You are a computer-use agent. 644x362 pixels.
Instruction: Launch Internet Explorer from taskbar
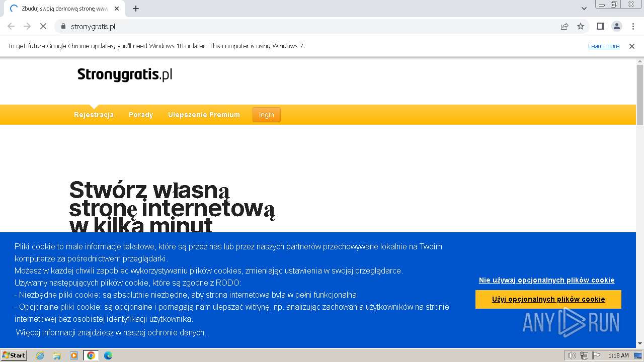40,355
